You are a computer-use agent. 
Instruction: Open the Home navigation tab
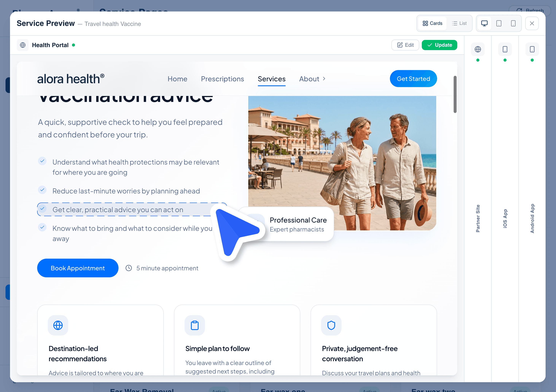pyautogui.click(x=177, y=79)
